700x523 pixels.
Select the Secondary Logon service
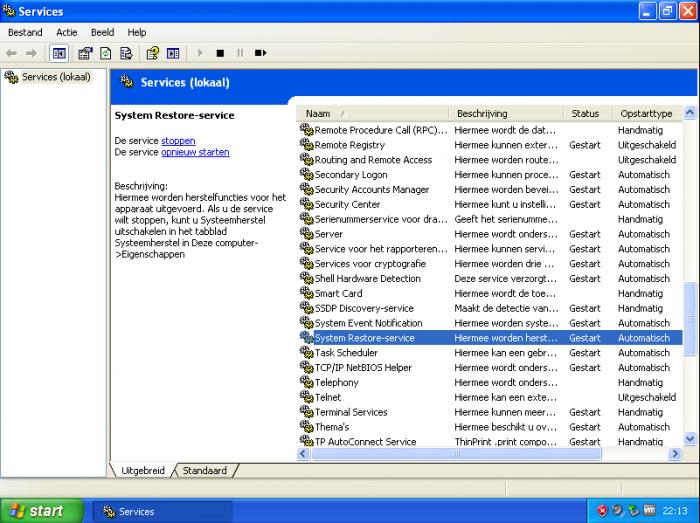point(490,174)
